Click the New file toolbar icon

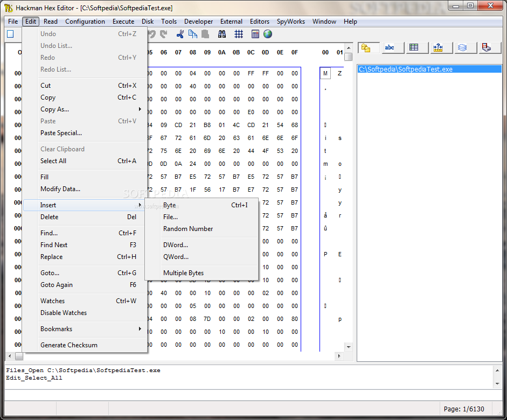(x=10, y=34)
